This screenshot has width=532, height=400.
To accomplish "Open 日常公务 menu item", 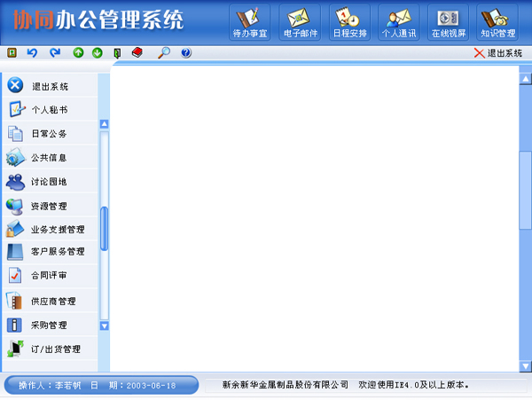I will tap(50, 134).
